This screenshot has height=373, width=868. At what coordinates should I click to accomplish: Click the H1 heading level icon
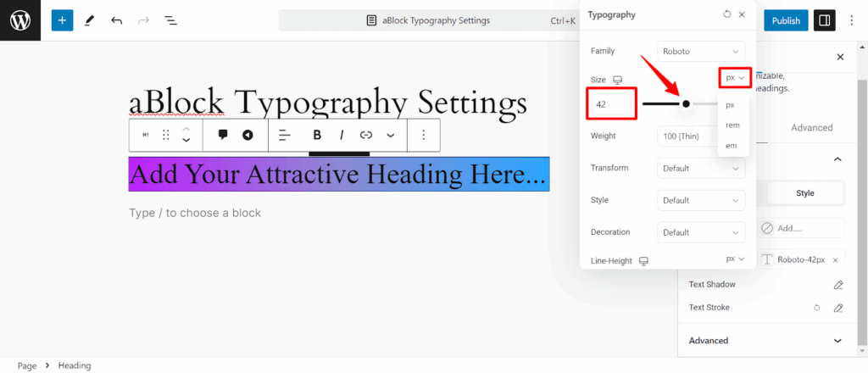(146, 135)
